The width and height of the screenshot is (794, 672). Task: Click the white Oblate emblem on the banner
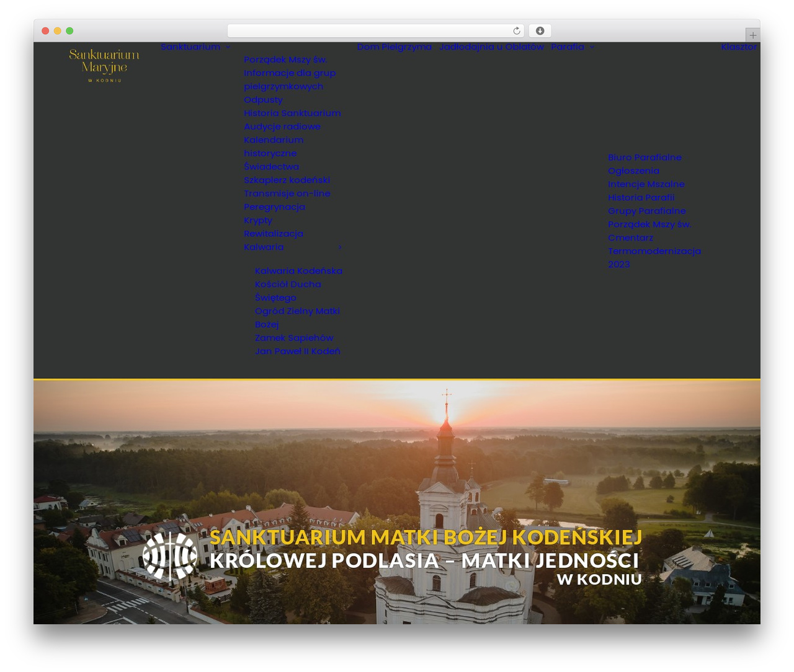pos(170,556)
